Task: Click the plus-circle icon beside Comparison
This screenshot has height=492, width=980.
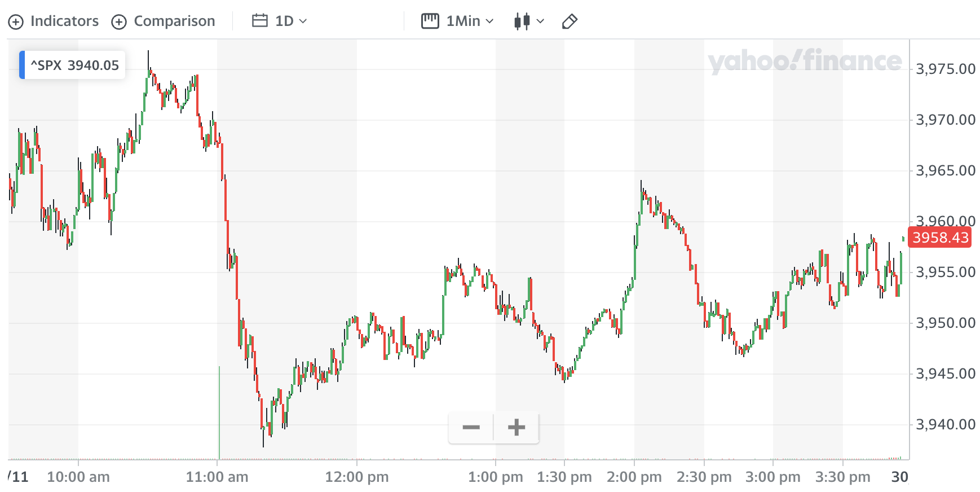Action: click(x=119, y=22)
